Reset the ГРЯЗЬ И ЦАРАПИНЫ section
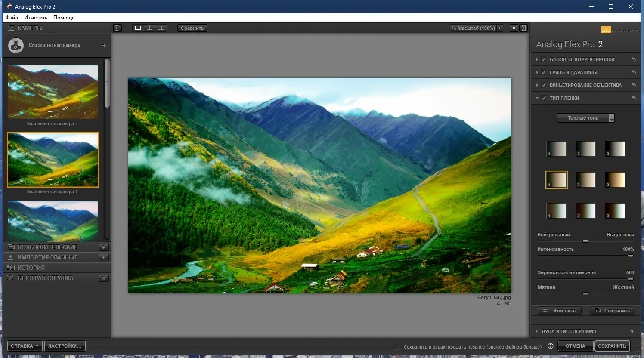This screenshot has height=358, width=644. (x=634, y=72)
